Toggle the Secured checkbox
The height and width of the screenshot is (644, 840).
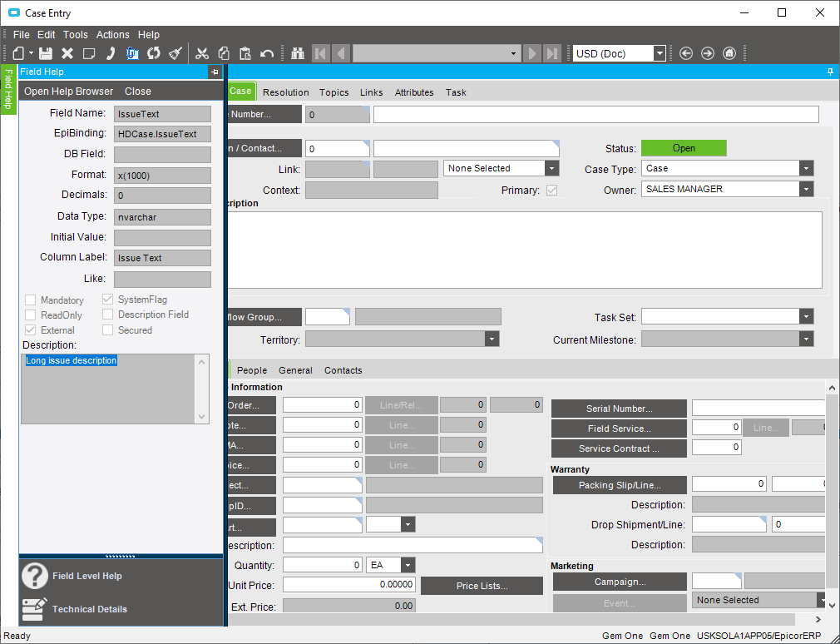(108, 330)
